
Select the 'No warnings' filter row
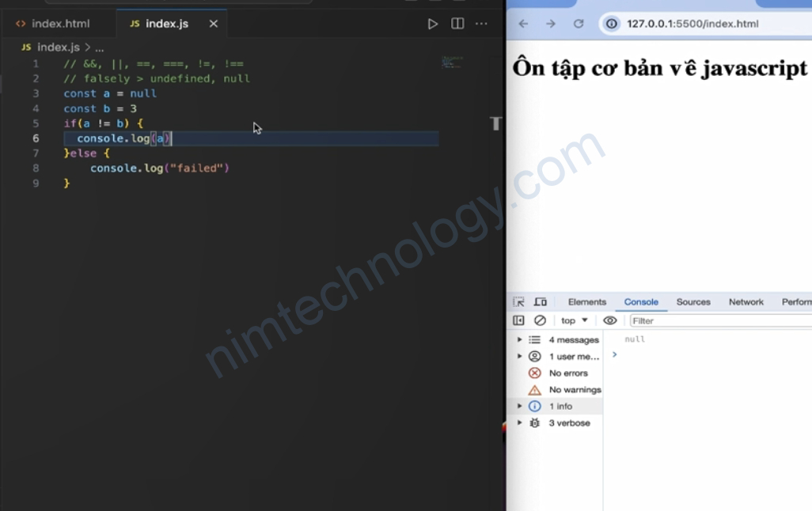[x=574, y=390]
